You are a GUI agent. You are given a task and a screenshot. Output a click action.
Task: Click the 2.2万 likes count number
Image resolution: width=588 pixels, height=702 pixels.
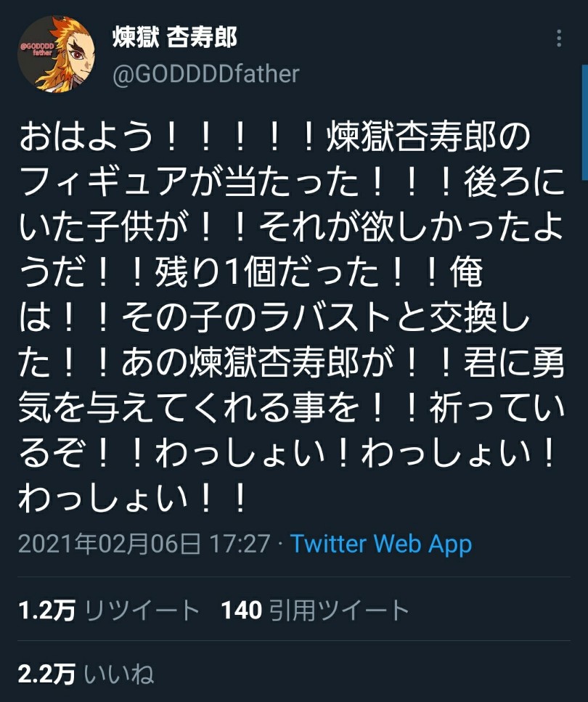coord(46,674)
